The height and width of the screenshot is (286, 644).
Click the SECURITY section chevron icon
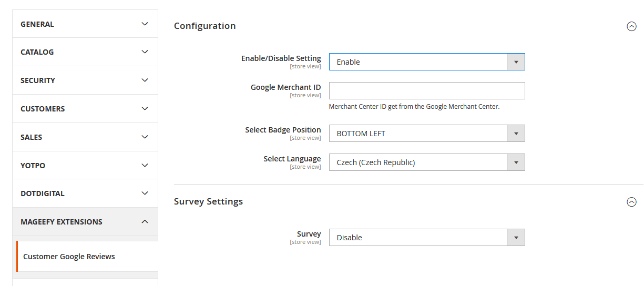pos(145,80)
